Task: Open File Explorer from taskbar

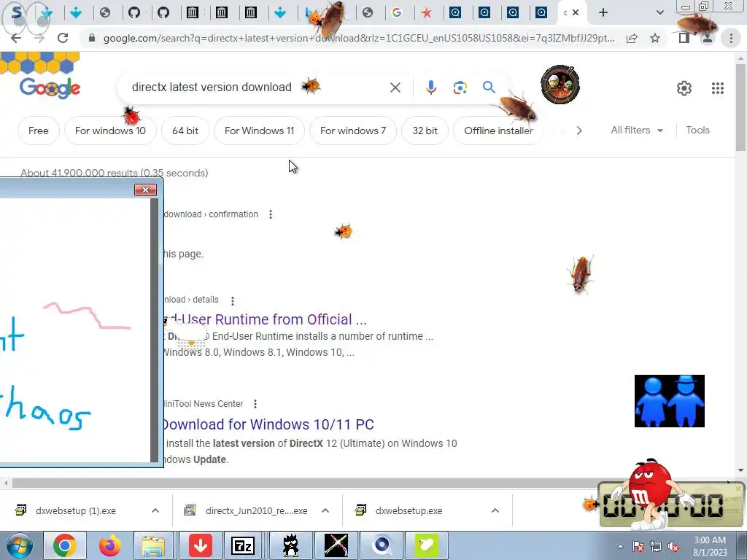Action: coord(153,545)
